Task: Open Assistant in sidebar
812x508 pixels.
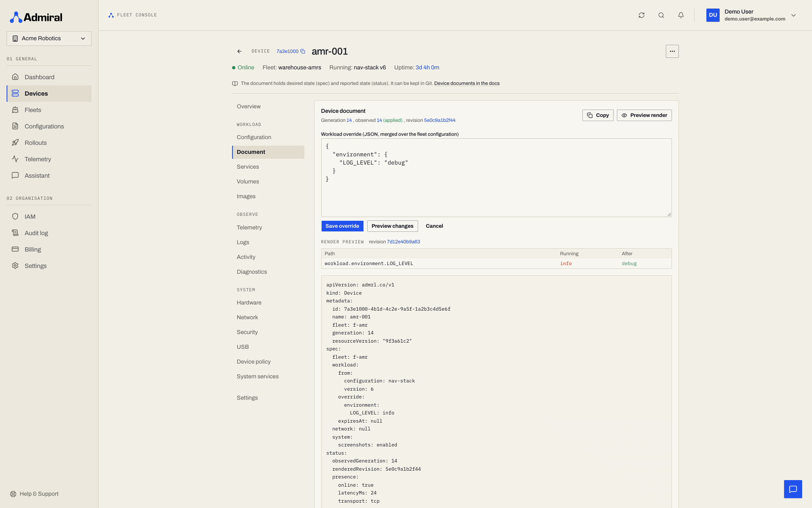Action: 49,176
